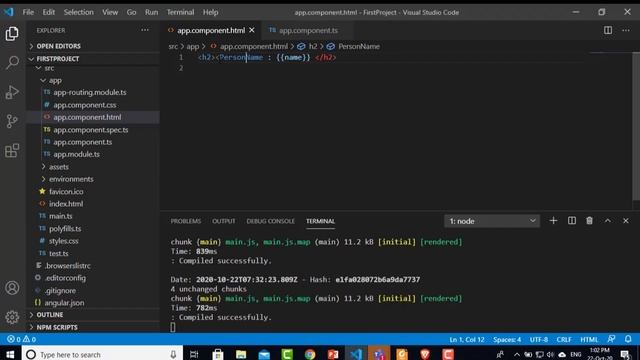The height and width of the screenshot is (360, 640).
Task: Open the File menu
Action: 28,12
